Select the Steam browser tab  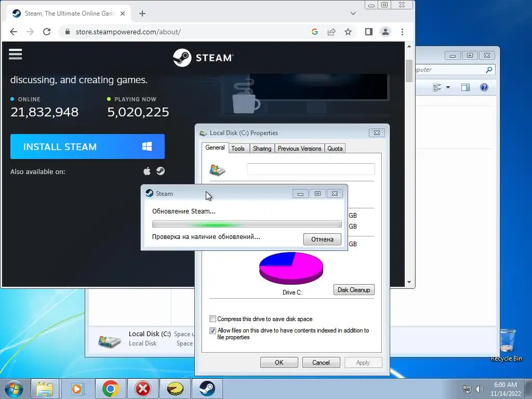pos(68,14)
